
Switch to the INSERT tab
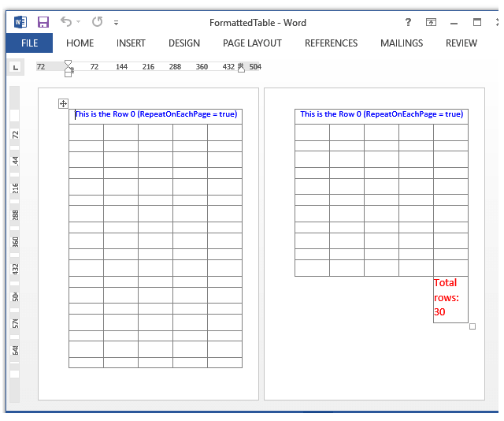(x=131, y=43)
